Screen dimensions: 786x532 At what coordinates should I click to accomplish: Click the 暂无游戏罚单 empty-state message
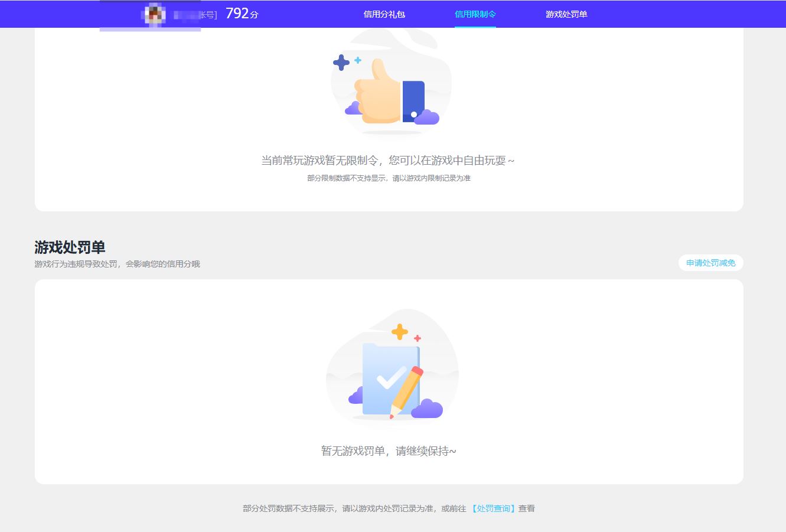[389, 451]
